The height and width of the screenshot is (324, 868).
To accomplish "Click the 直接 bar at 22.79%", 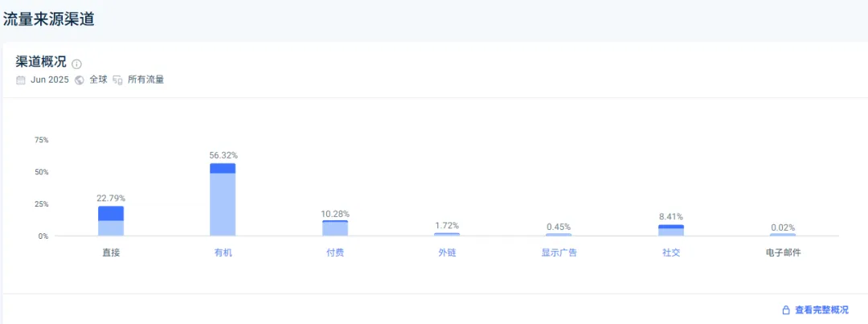I will 111,221.
